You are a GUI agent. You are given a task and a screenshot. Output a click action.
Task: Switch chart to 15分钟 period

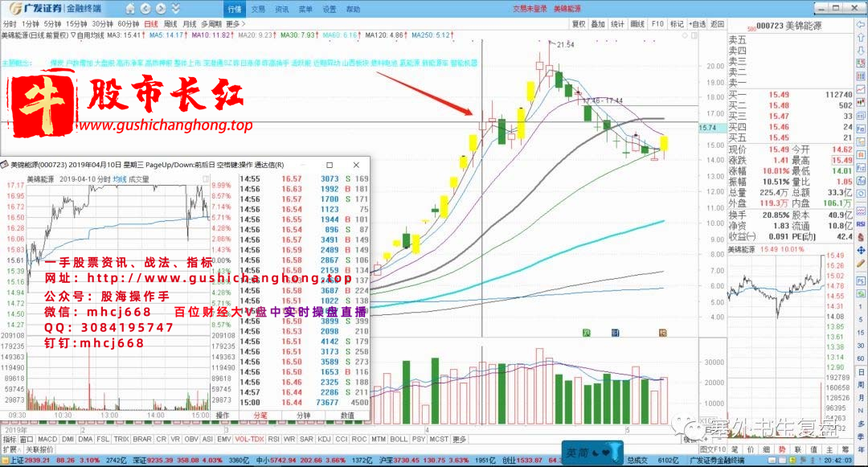(x=76, y=24)
